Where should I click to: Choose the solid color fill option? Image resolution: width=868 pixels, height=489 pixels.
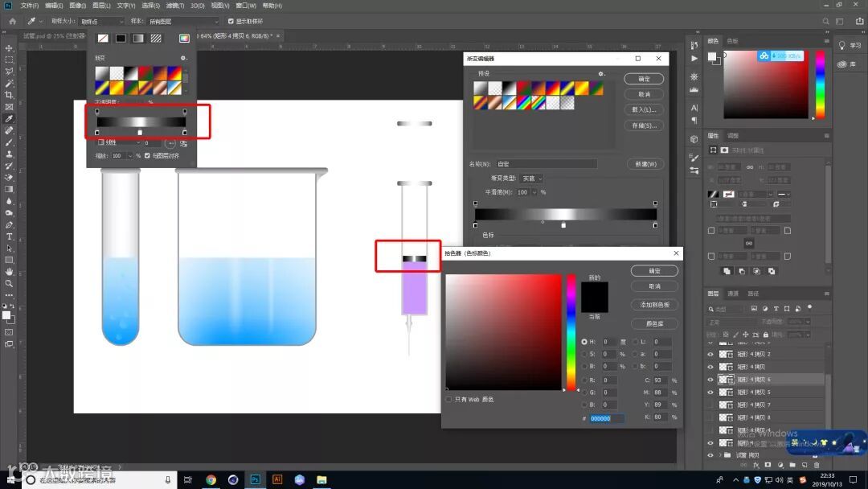(x=121, y=39)
